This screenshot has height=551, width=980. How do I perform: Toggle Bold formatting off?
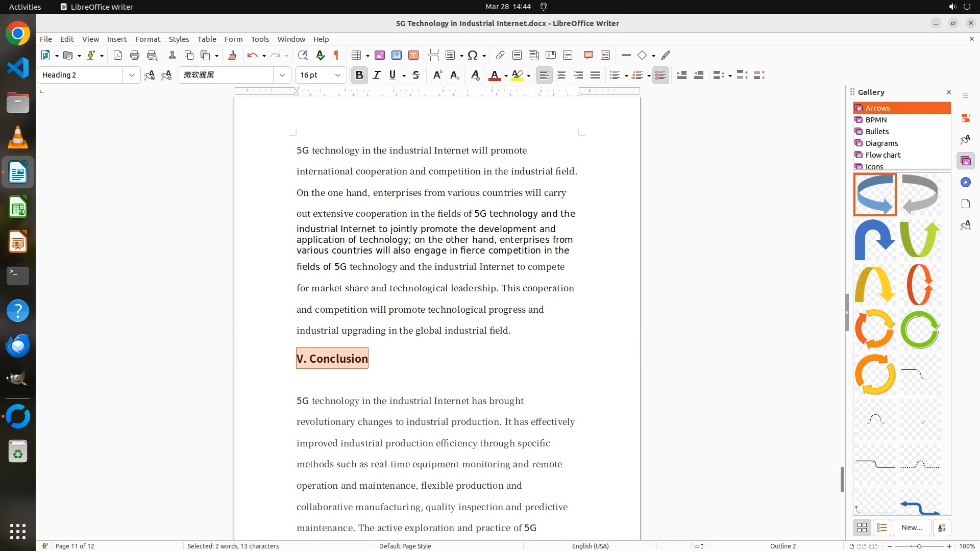click(359, 76)
